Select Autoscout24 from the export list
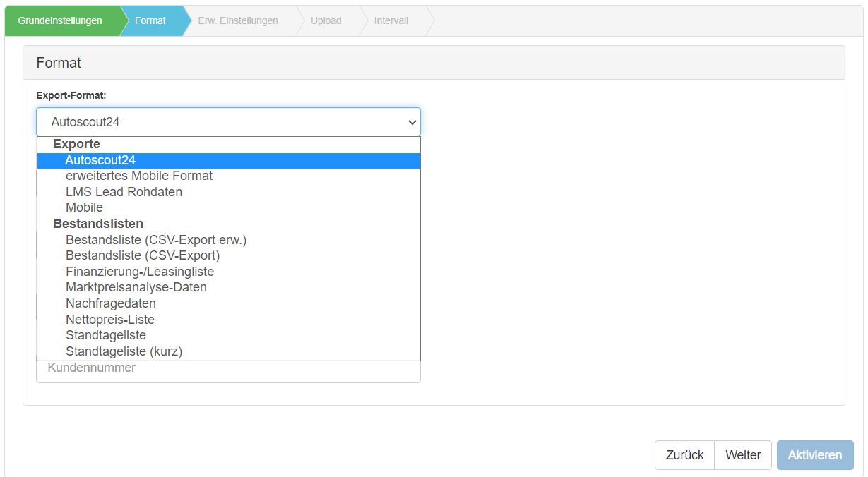This screenshot has width=868, height=477. [x=229, y=160]
